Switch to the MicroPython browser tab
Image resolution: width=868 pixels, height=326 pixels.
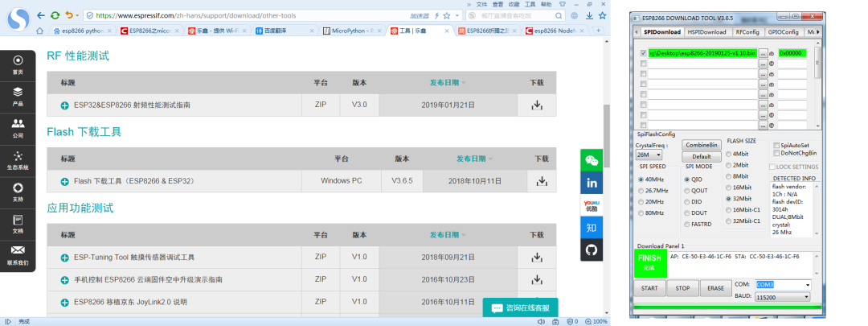(352, 31)
